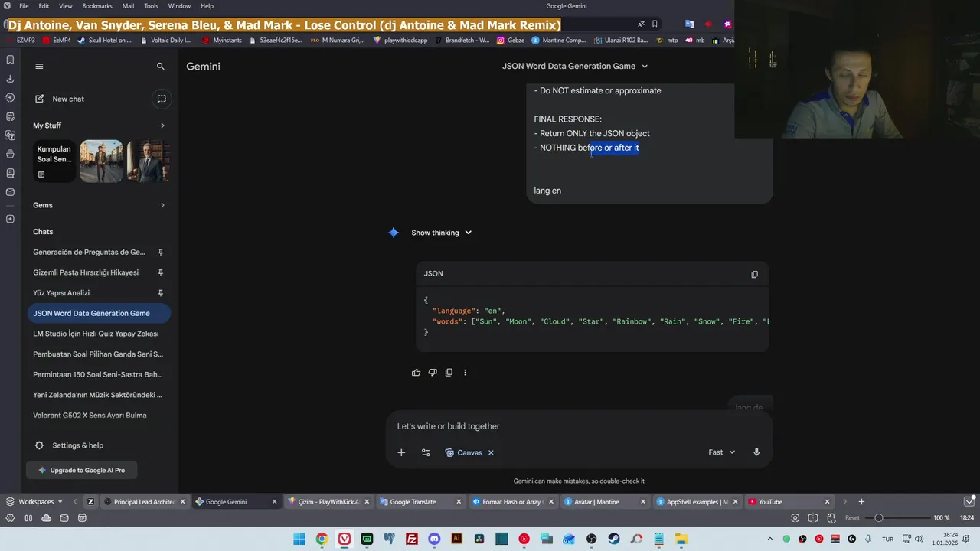Open the Bookmarks menu
980x551 pixels.
pyautogui.click(x=97, y=6)
